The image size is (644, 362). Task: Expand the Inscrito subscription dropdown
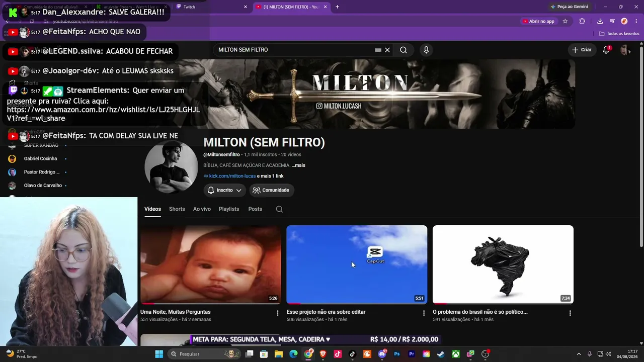[x=225, y=190]
